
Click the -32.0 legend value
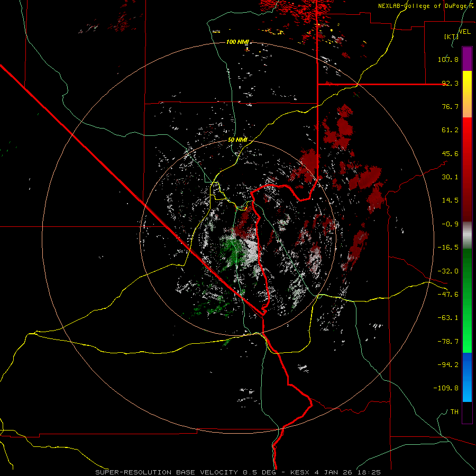pyautogui.click(x=448, y=271)
